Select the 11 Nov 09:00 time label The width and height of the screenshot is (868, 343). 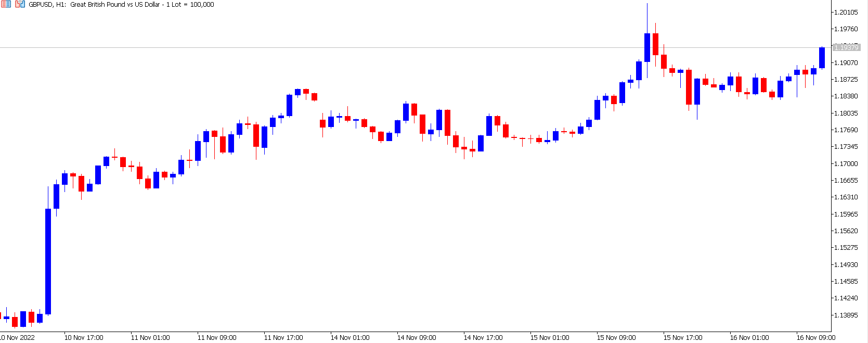(x=217, y=337)
